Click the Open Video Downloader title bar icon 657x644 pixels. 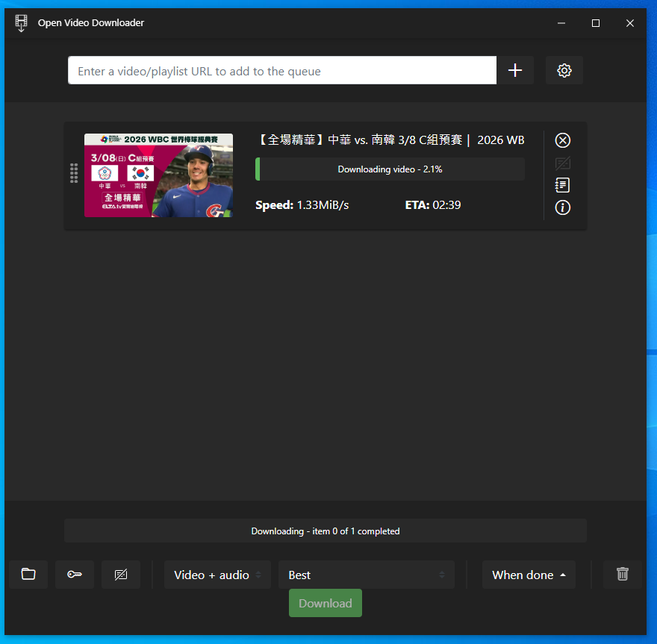(x=21, y=22)
